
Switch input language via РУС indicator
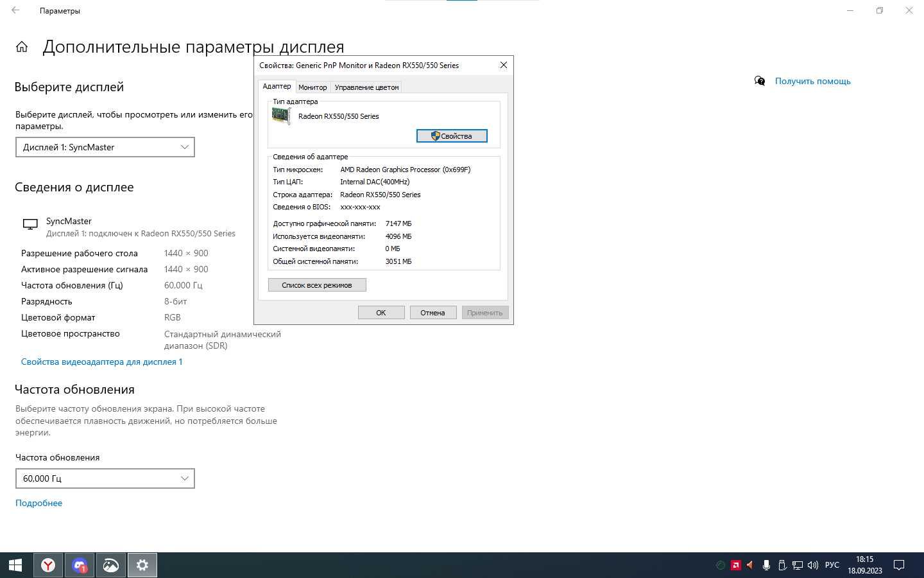coord(832,565)
